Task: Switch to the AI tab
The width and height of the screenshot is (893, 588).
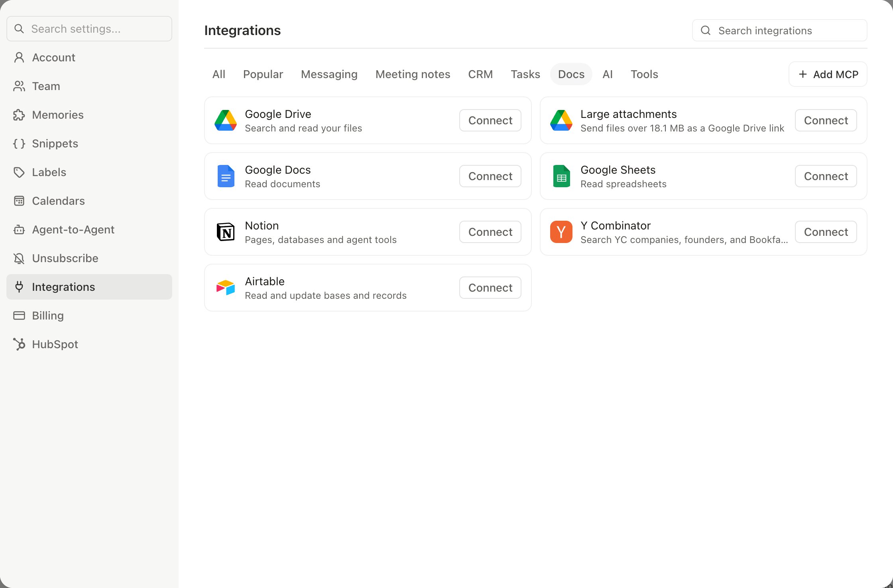Action: pos(608,74)
